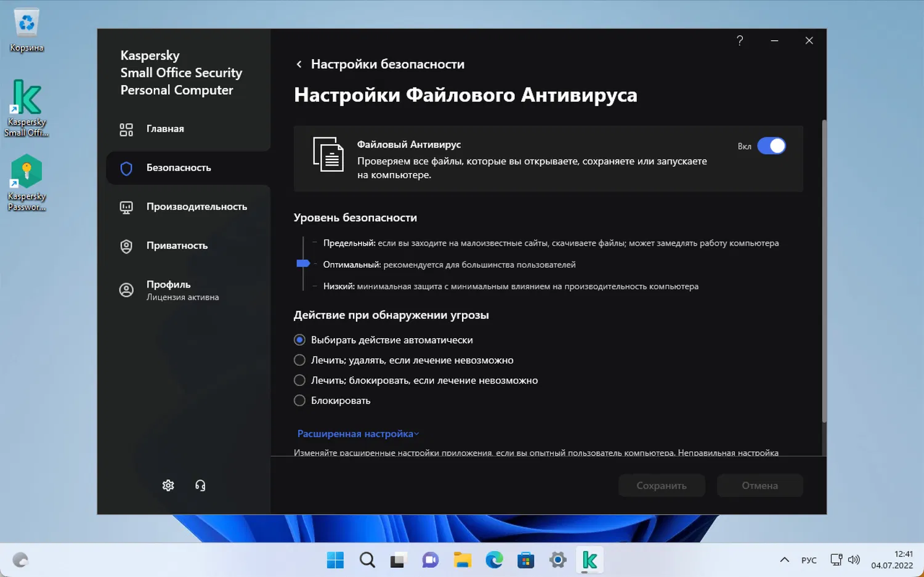The width and height of the screenshot is (924, 577).
Task: Open the Корзина desktop icon
Action: [26, 31]
